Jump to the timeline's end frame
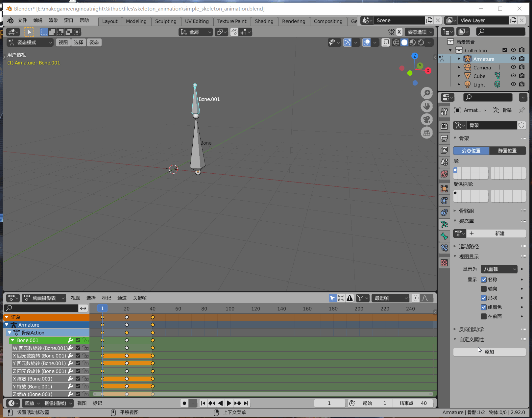 (x=246, y=403)
